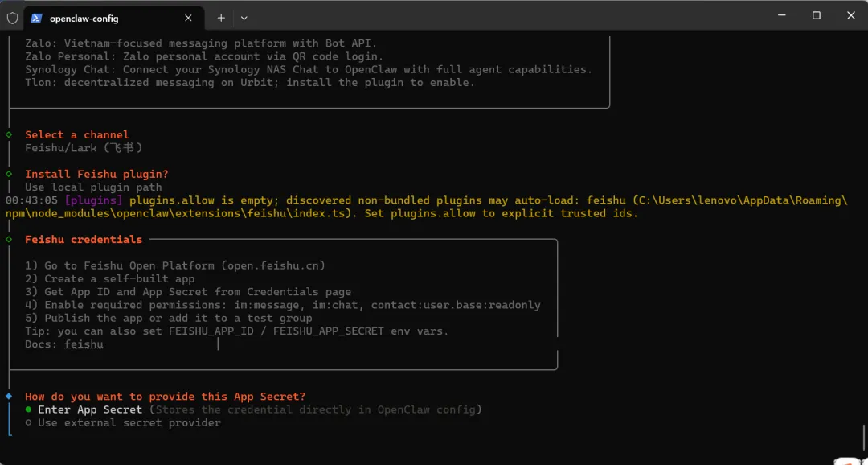
Task: Switch to the openclaw-config tab
Action: [114, 18]
